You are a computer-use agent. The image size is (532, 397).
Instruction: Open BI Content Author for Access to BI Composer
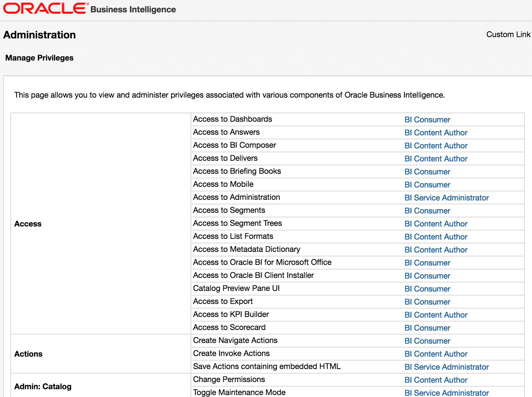[x=436, y=145]
